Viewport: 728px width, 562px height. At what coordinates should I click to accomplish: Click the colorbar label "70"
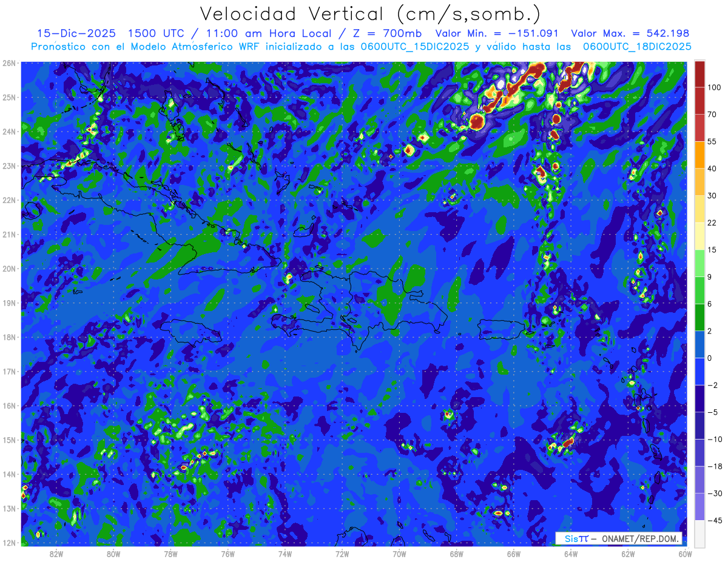pyautogui.click(x=712, y=114)
